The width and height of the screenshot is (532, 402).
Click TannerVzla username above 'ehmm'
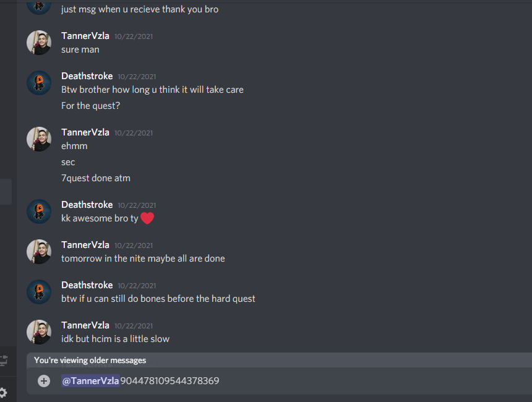(85, 132)
